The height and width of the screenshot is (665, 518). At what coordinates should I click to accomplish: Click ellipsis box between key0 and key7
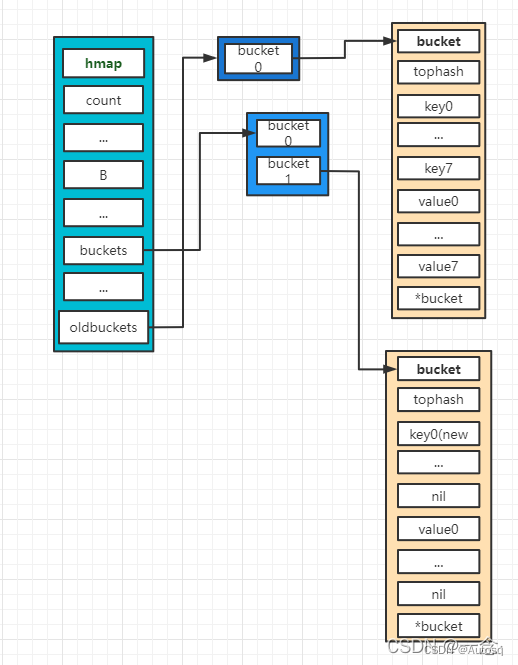[x=439, y=135]
